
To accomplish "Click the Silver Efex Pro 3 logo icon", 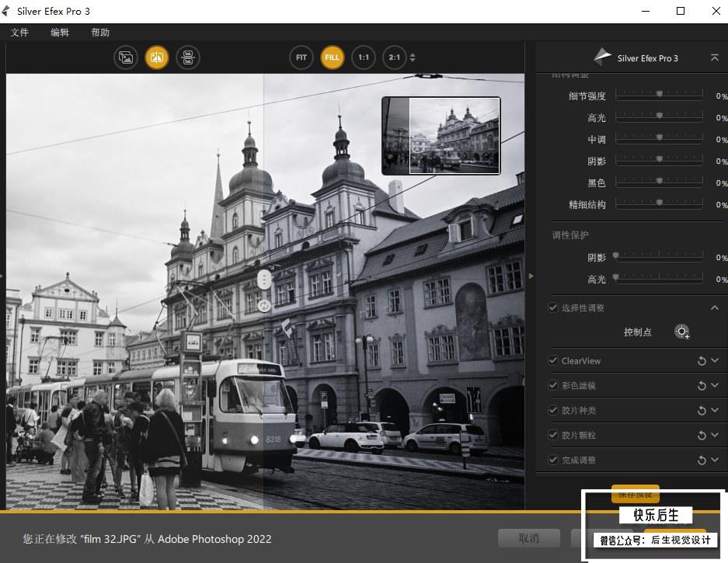I will click(x=602, y=57).
